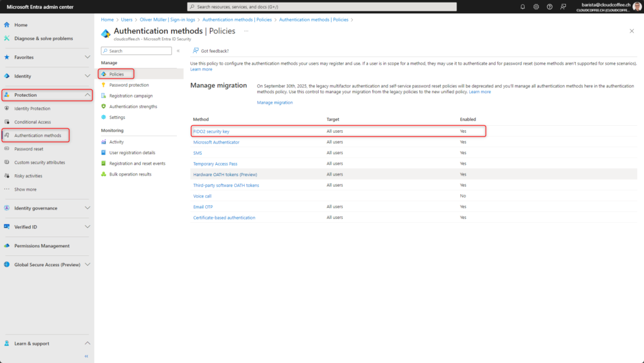Click Permissions Management icon

pyautogui.click(x=6, y=245)
